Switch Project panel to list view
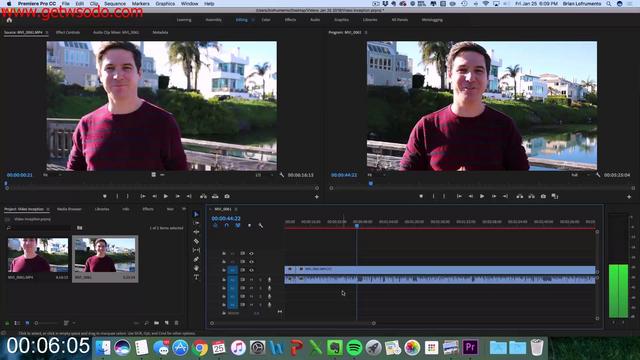This screenshot has width=640, height=360. 17,323
